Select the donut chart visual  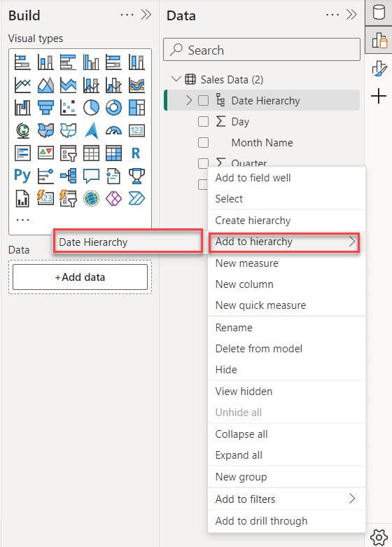pos(113,108)
